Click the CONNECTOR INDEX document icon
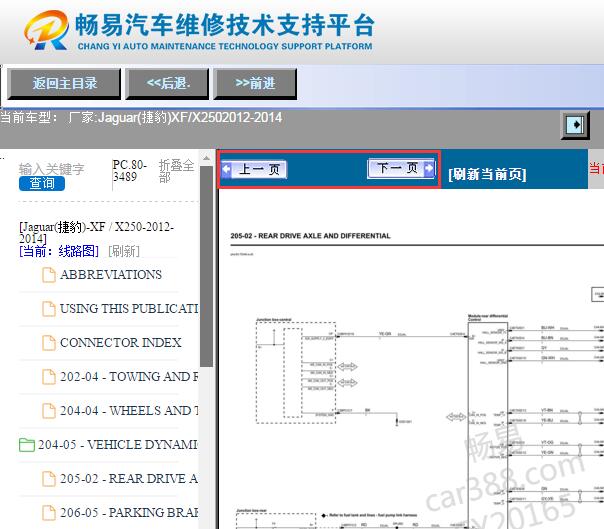This screenshot has width=604, height=529. (x=49, y=343)
